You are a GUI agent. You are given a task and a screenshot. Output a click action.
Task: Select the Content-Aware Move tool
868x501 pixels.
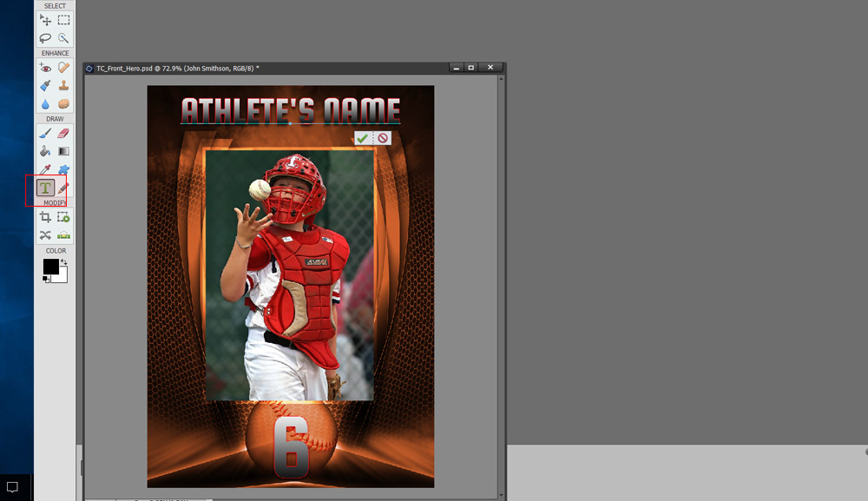[x=45, y=235]
